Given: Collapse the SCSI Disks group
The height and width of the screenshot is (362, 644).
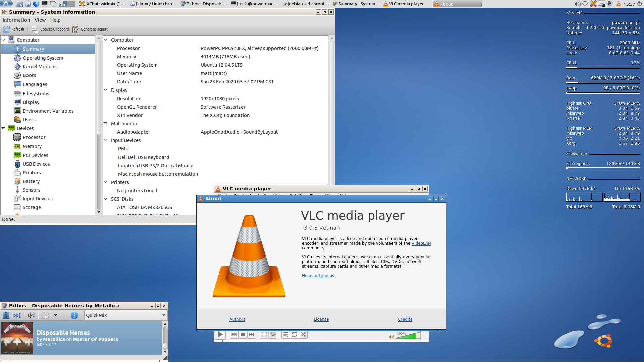Looking at the screenshot, I should 105,199.
